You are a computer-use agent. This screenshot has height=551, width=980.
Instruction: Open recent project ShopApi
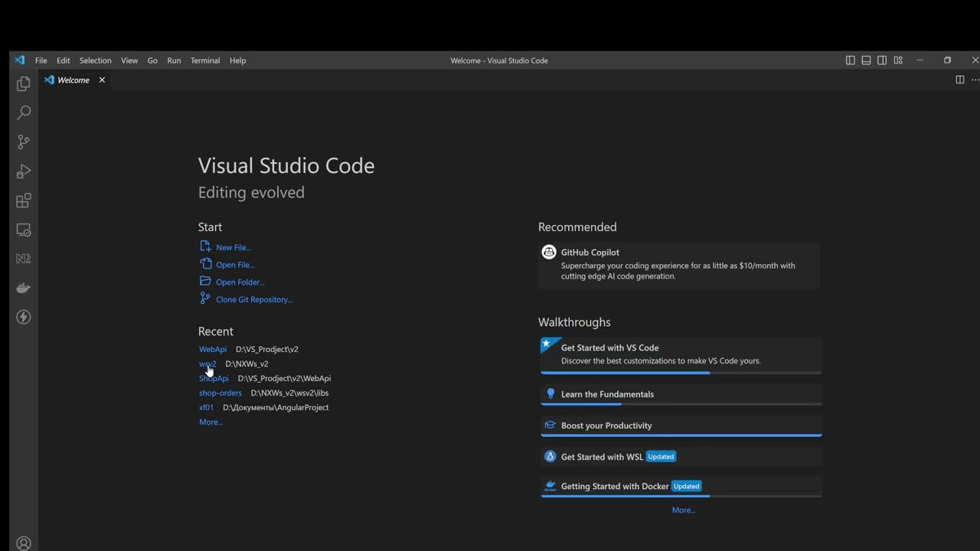[x=214, y=378]
